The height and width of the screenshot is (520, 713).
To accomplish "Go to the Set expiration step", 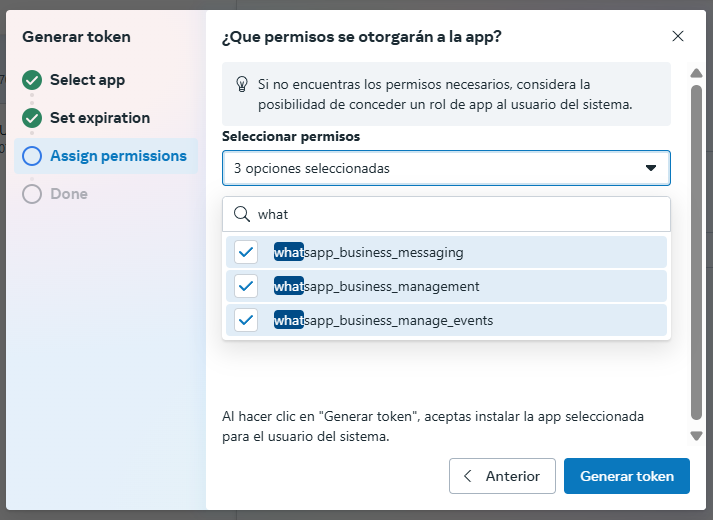I will [x=100, y=118].
